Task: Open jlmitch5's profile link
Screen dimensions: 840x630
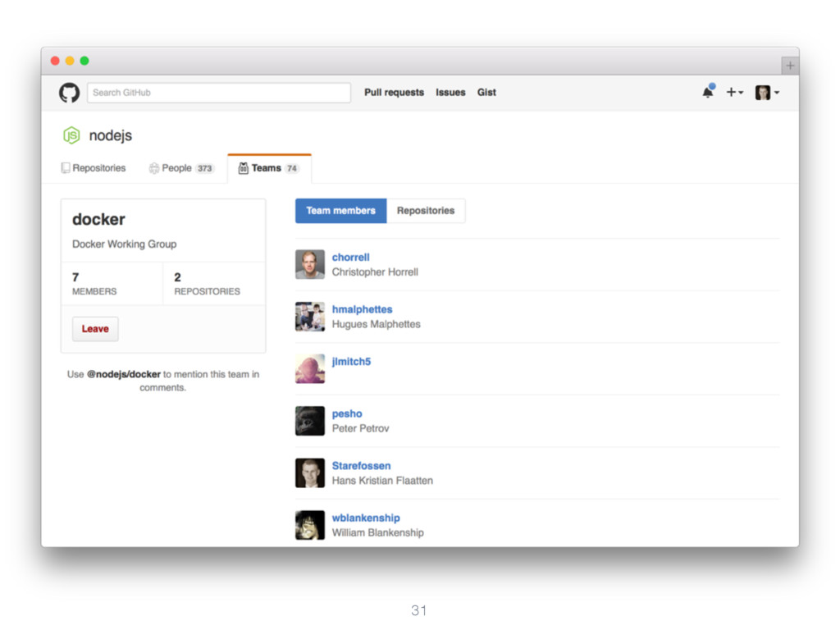Action: (x=351, y=362)
